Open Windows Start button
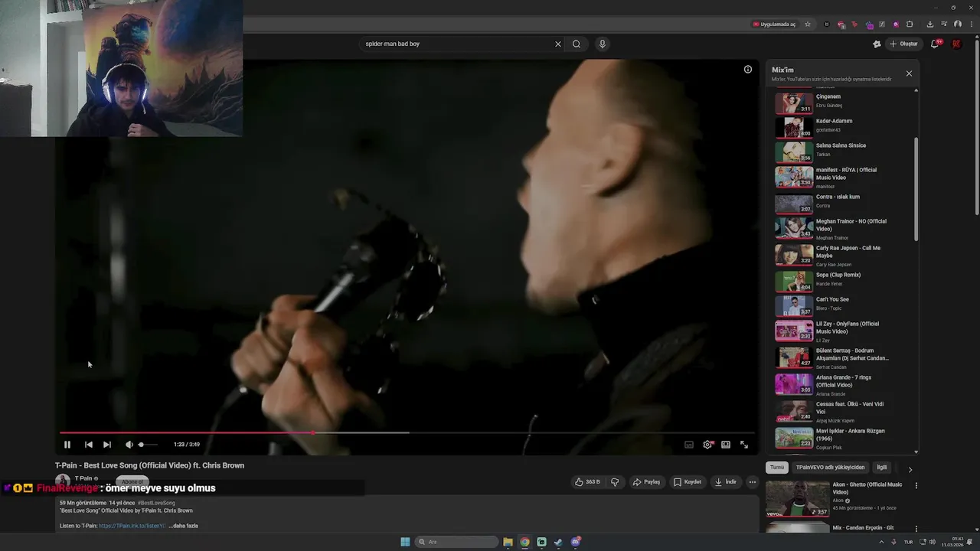This screenshot has height=551, width=980. pos(405,542)
